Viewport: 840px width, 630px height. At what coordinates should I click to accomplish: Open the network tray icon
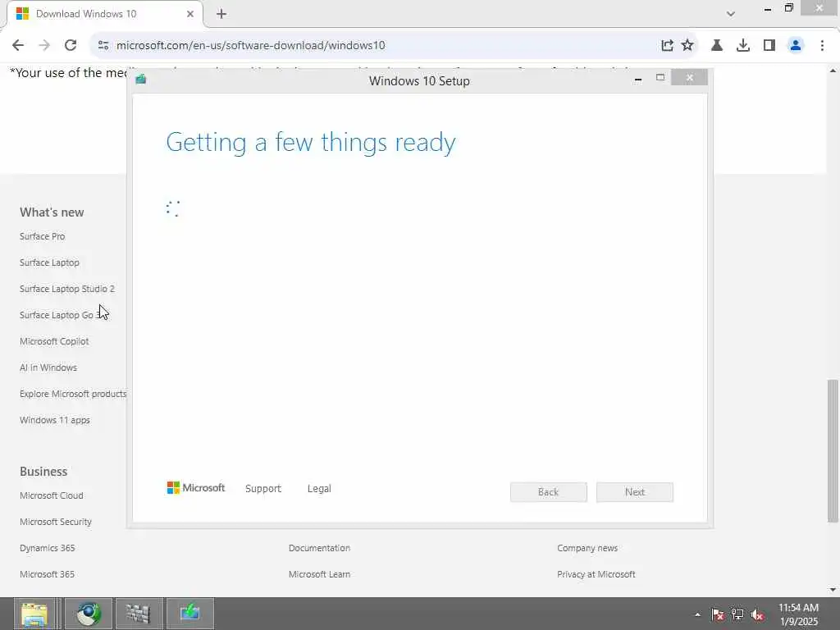coord(737,614)
